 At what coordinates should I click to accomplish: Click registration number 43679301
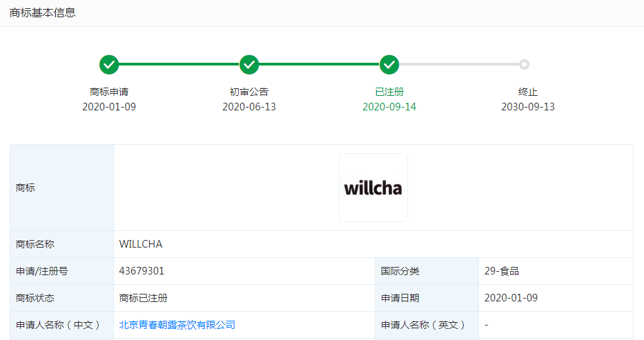point(142,271)
